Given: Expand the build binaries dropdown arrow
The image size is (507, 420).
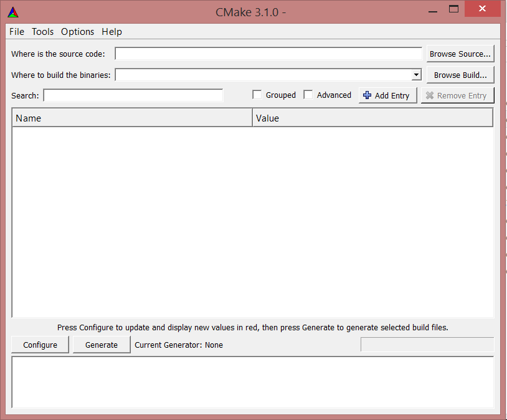Looking at the screenshot, I should click(417, 75).
